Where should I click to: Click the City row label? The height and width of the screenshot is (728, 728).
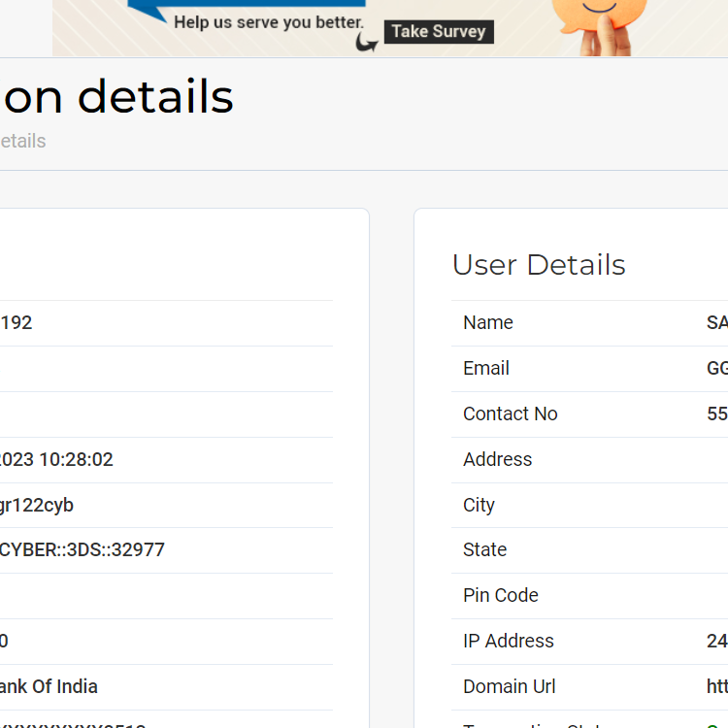480,506
